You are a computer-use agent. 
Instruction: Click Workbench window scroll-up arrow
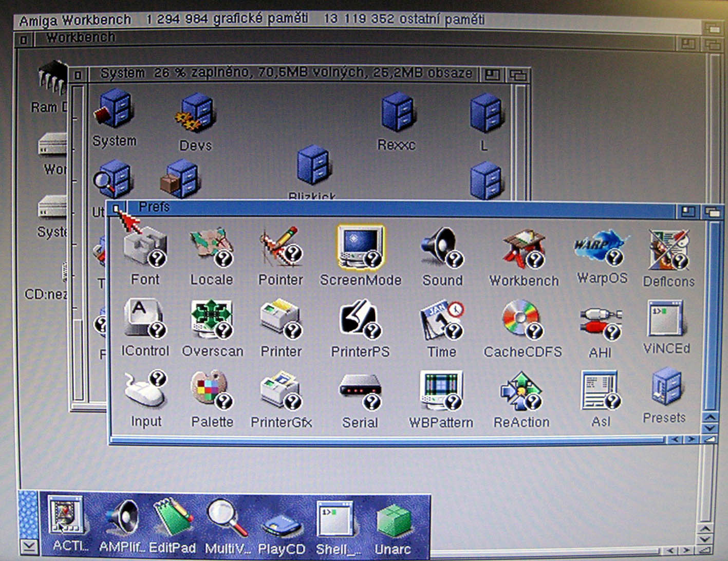705,529
